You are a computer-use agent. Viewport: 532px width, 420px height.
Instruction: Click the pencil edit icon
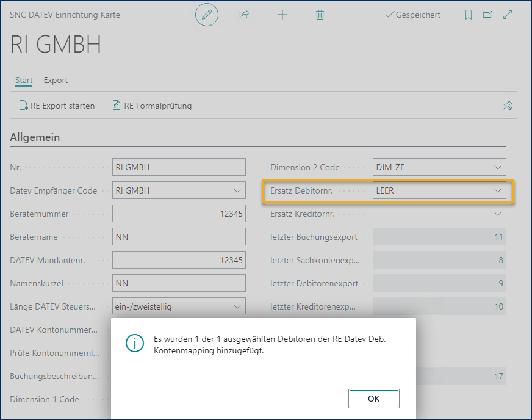[x=206, y=15]
